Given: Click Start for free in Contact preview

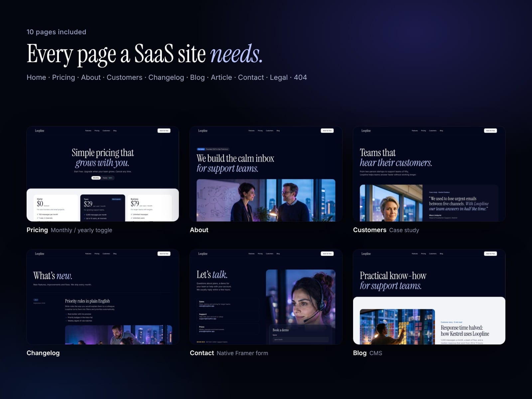Looking at the screenshot, I should point(327,254).
